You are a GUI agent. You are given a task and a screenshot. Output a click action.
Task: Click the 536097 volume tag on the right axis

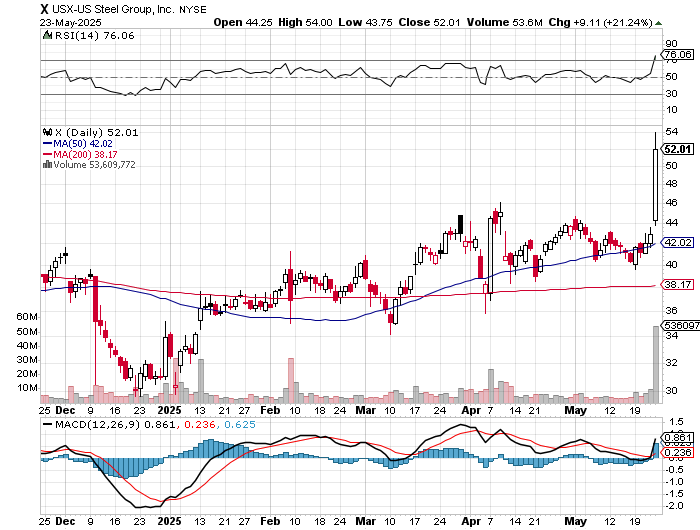(680, 325)
